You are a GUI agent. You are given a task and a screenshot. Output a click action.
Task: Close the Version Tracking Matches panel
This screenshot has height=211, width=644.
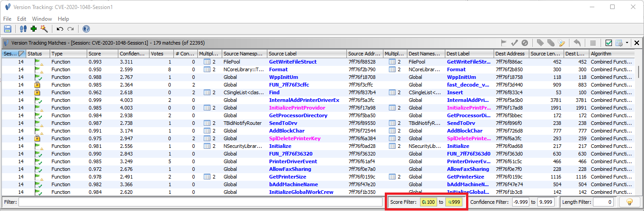[637, 43]
